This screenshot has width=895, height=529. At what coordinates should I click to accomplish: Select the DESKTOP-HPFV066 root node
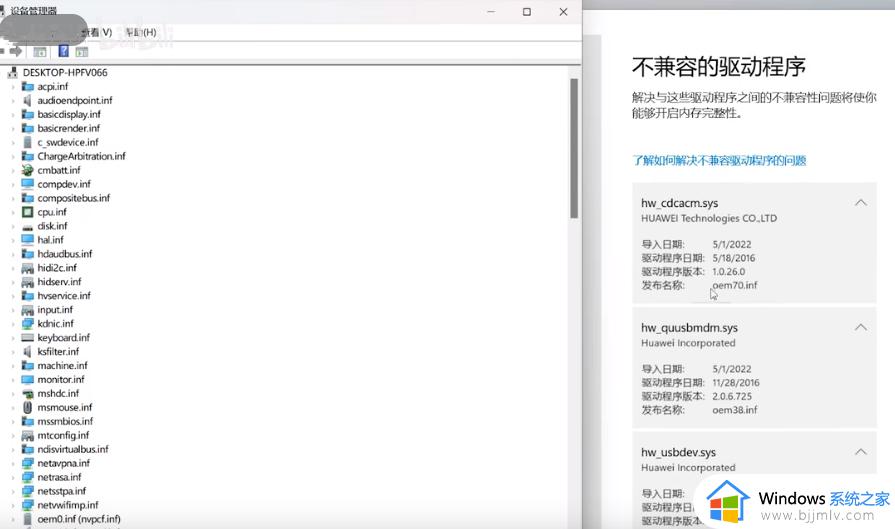coord(64,73)
